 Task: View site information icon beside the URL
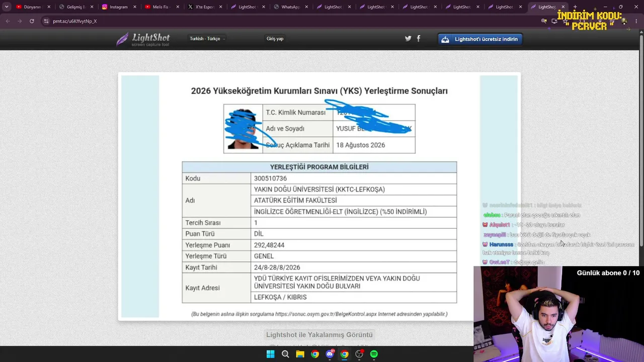pyautogui.click(x=46, y=21)
